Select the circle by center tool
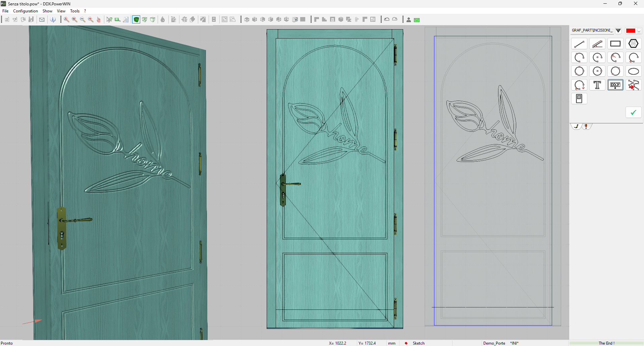The height and width of the screenshot is (346, 644). (597, 71)
